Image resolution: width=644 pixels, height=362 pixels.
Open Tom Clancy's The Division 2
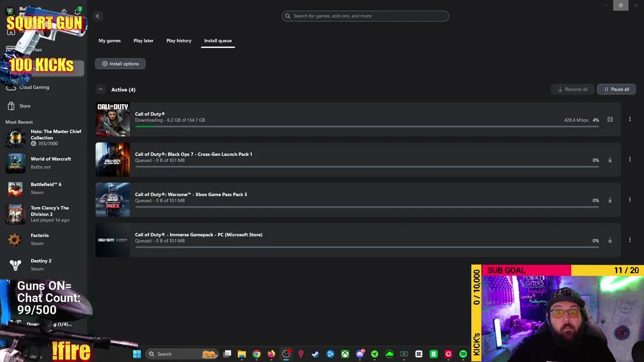tap(44, 214)
